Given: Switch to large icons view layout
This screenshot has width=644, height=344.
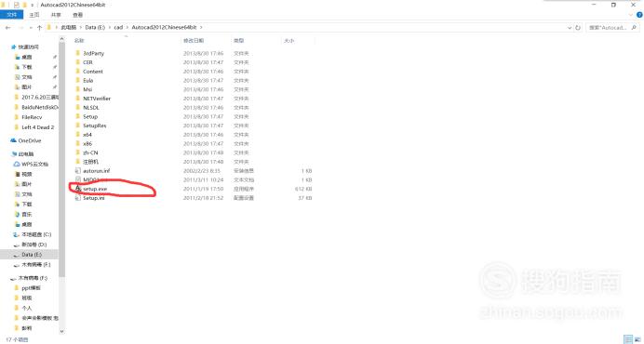Looking at the screenshot, I should [x=637, y=339].
